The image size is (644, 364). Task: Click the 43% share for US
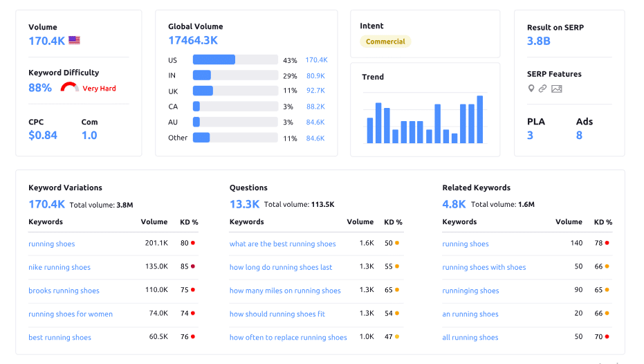pos(290,60)
